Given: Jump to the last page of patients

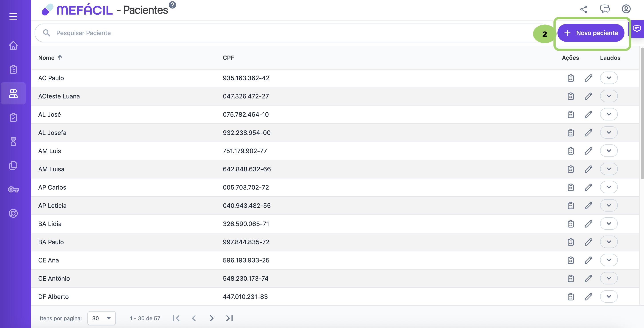Looking at the screenshot, I should click(x=229, y=318).
